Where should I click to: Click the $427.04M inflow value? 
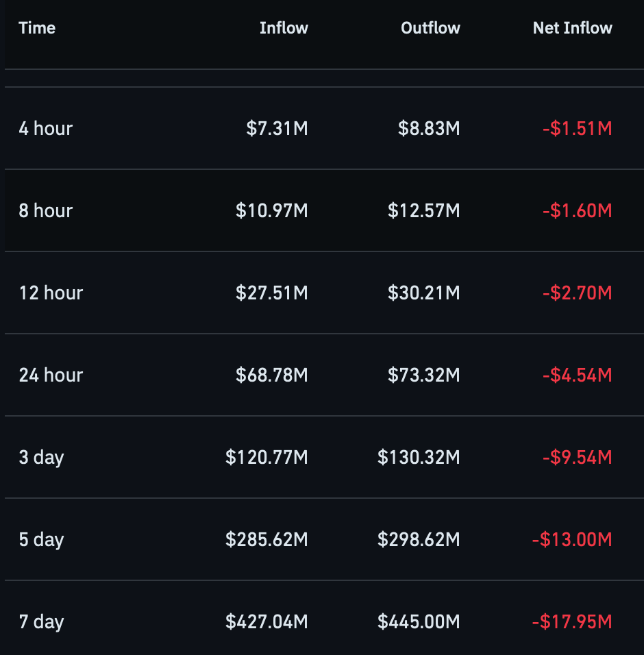pos(267,622)
